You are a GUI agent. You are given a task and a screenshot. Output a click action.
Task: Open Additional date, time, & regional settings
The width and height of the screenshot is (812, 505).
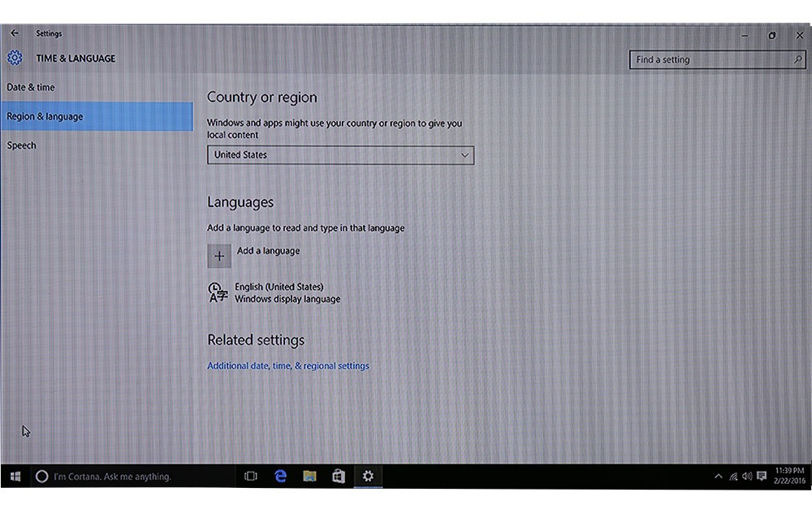(288, 366)
